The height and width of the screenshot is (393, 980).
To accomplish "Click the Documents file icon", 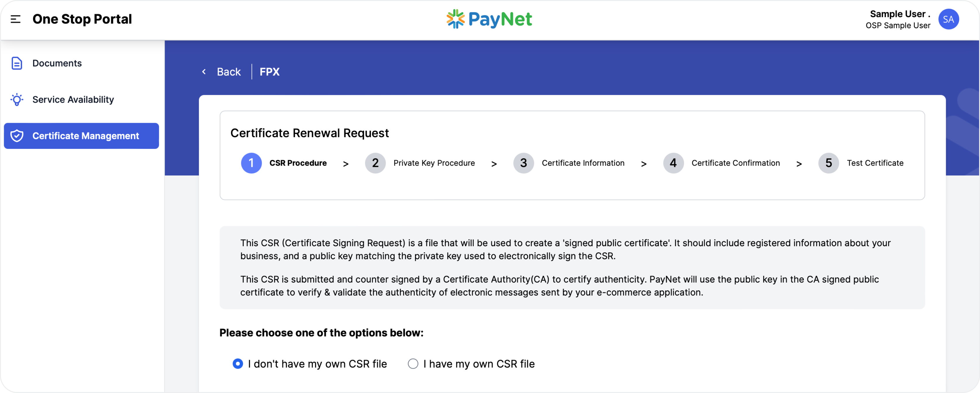I will tap(17, 63).
